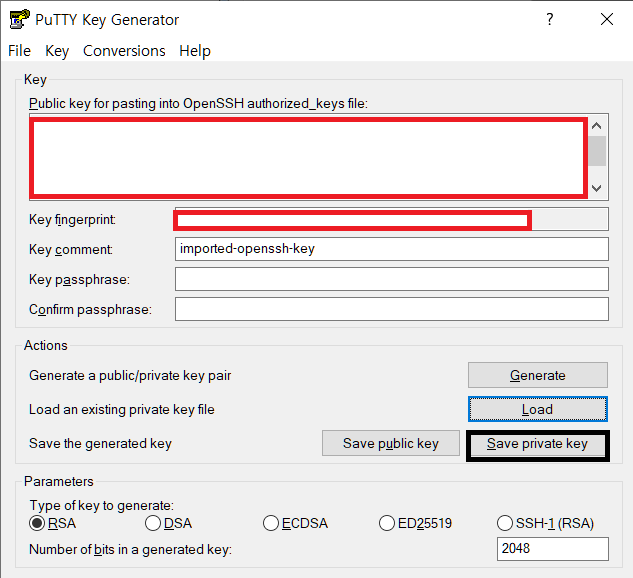Image resolution: width=633 pixels, height=578 pixels.
Task: Click 'Public key for pasting into OpenSSH' label
Action: point(198,104)
